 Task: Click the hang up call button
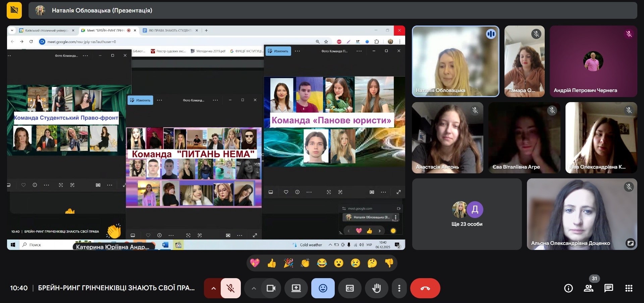(x=425, y=288)
